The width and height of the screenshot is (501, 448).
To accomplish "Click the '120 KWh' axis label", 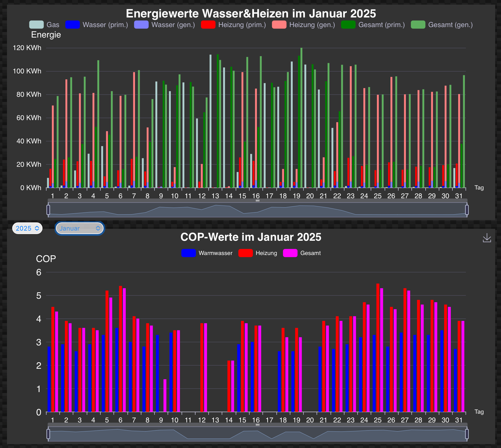I will (27, 48).
